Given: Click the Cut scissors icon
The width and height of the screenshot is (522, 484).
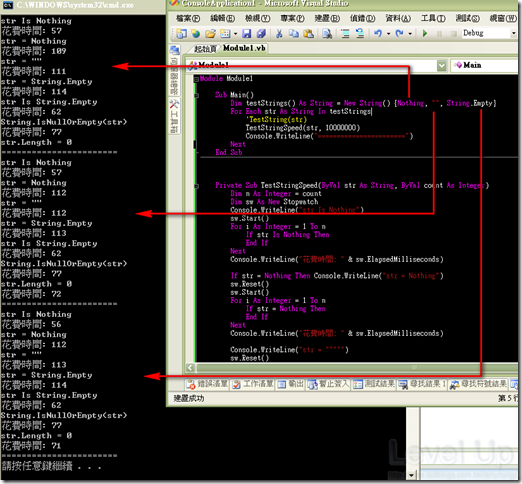Looking at the screenshot, I should pos(279,33).
